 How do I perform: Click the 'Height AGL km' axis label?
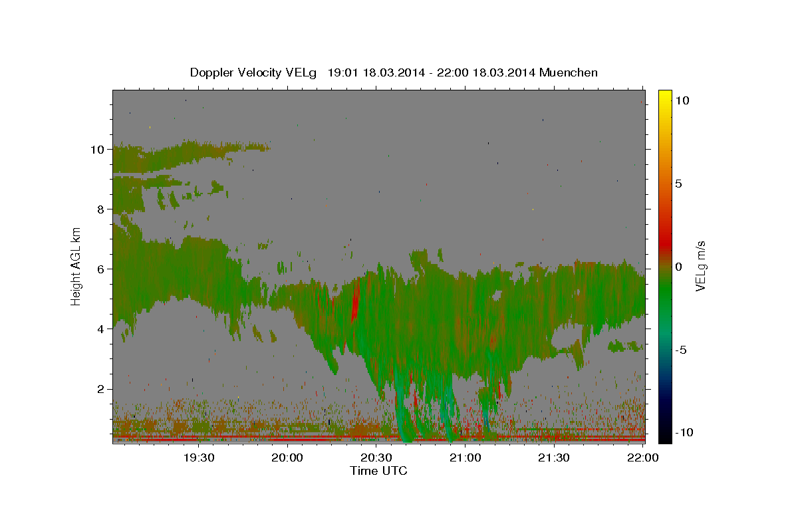click(x=76, y=266)
